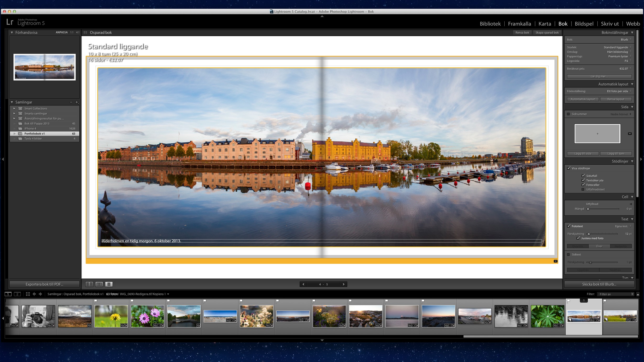Uncheck Visa stödlinjer
Screen dimensions: 644x362
click(569, 168)
